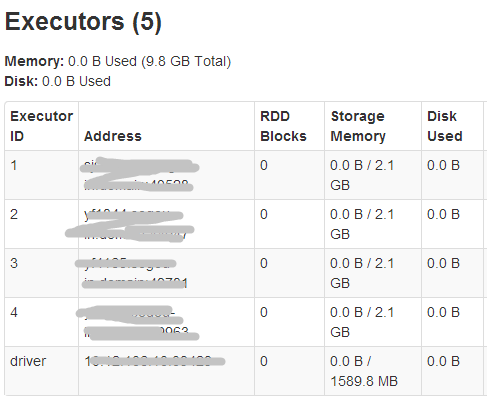Click executor 1 redacted address cell

[166, 175]
